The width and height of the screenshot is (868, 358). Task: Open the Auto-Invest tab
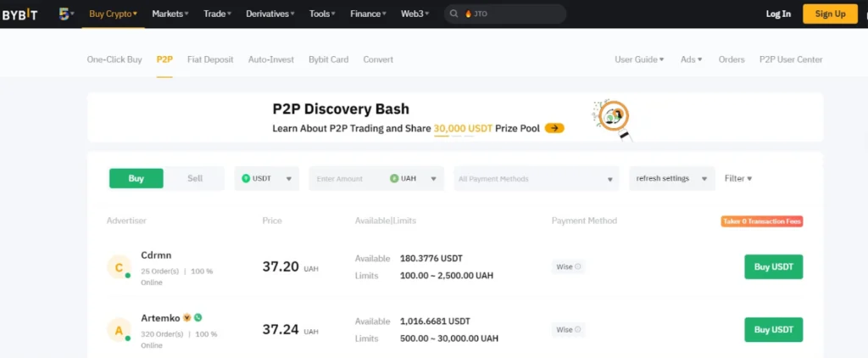[271, 59]
